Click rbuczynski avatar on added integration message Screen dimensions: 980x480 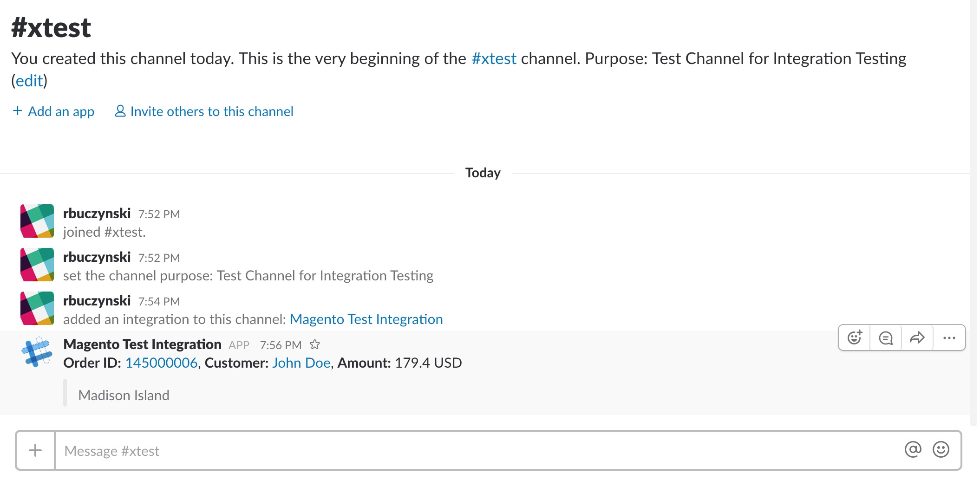point(37,308)
